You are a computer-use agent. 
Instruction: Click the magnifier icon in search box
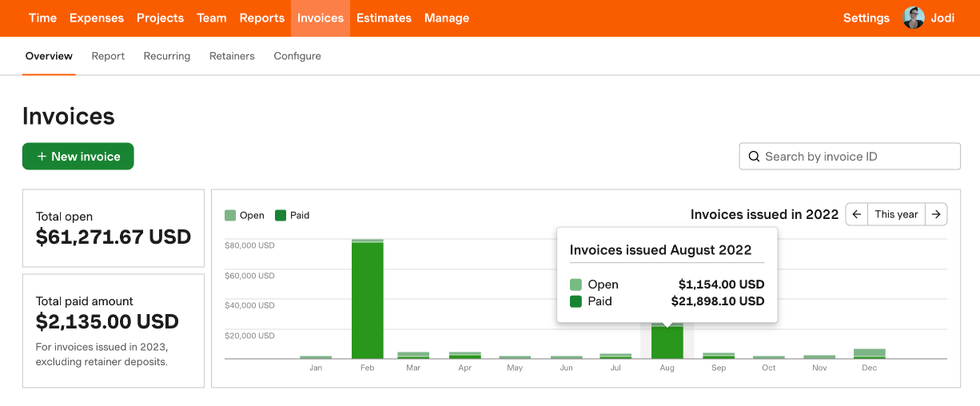pos(753,157)
